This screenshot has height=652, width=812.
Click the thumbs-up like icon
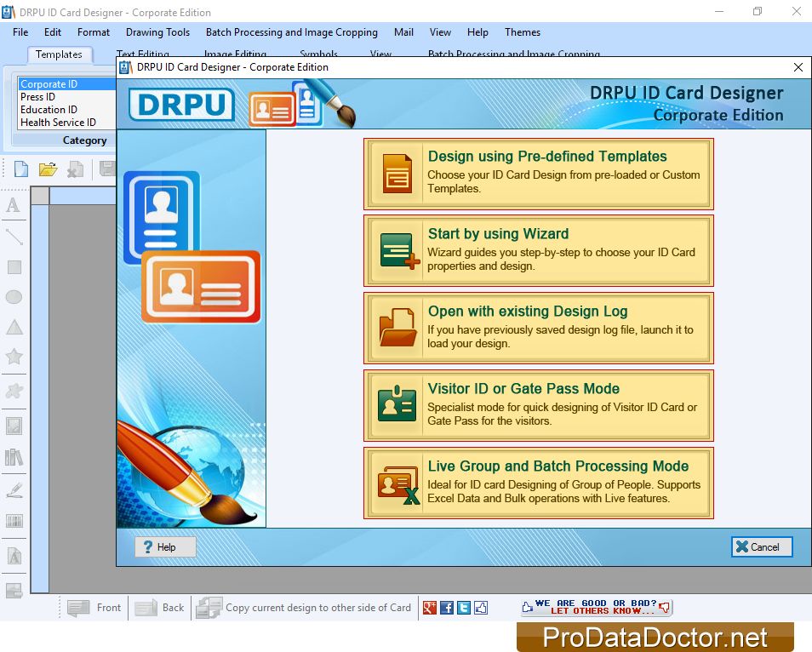tap(481, 608)
